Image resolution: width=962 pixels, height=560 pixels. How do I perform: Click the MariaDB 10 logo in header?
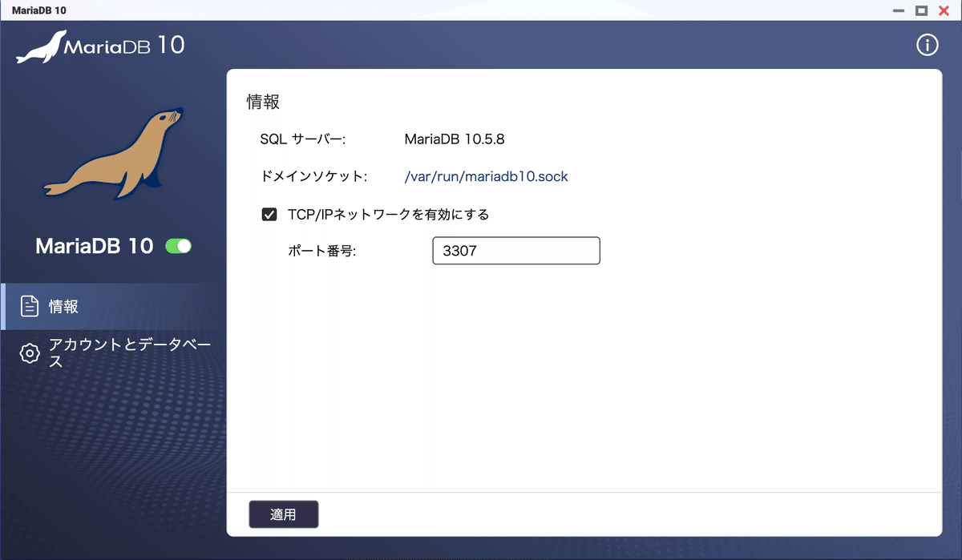tap(100, 46)
